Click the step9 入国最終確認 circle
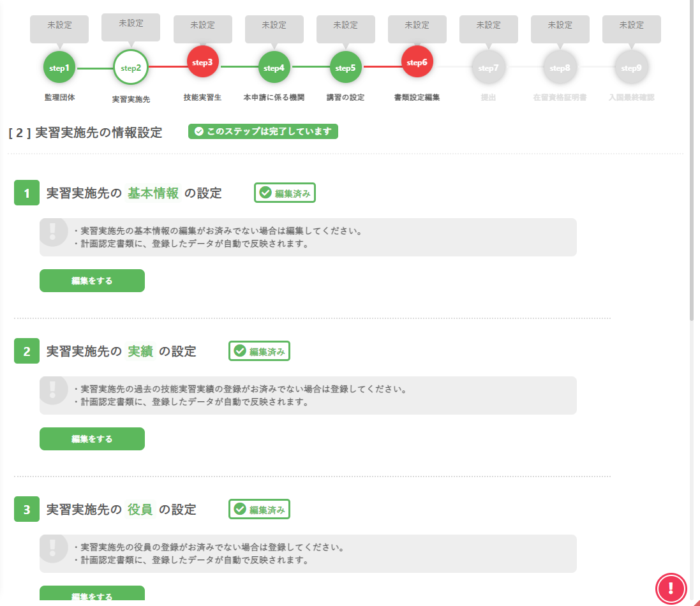The height and width of the screenshot is (606, 700). [631, 68]
